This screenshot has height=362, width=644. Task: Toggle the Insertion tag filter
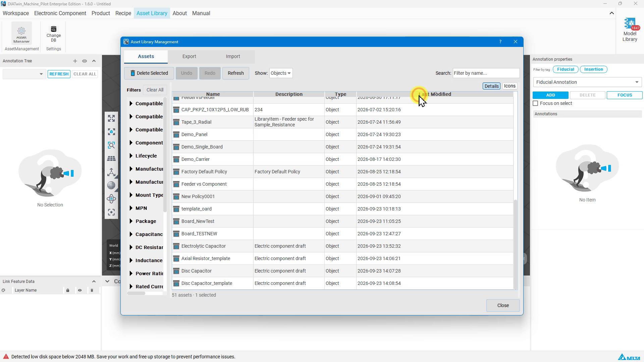coord(593,69)
